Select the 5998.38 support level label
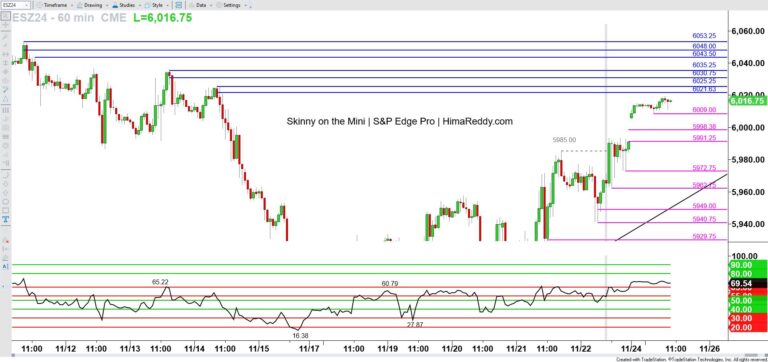 click(704, 126)
